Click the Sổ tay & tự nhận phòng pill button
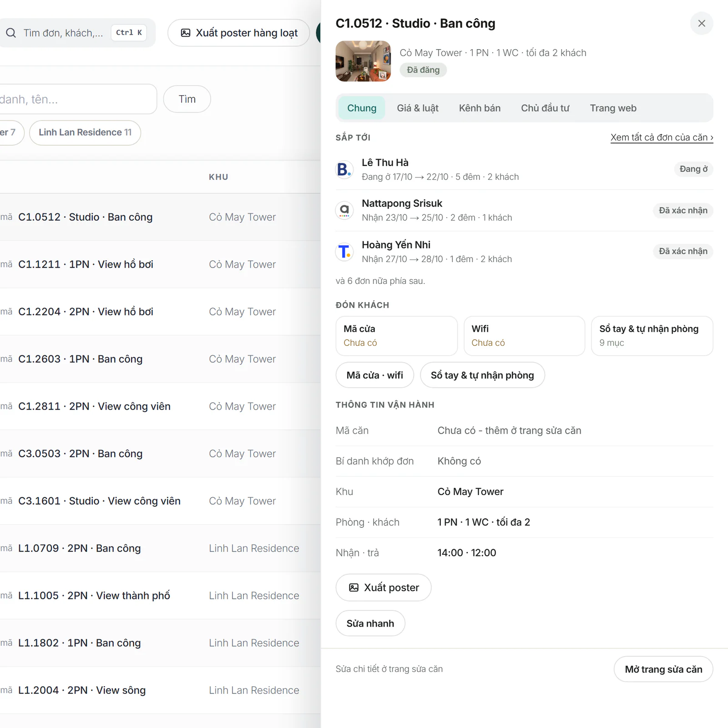 coord(482,375)
